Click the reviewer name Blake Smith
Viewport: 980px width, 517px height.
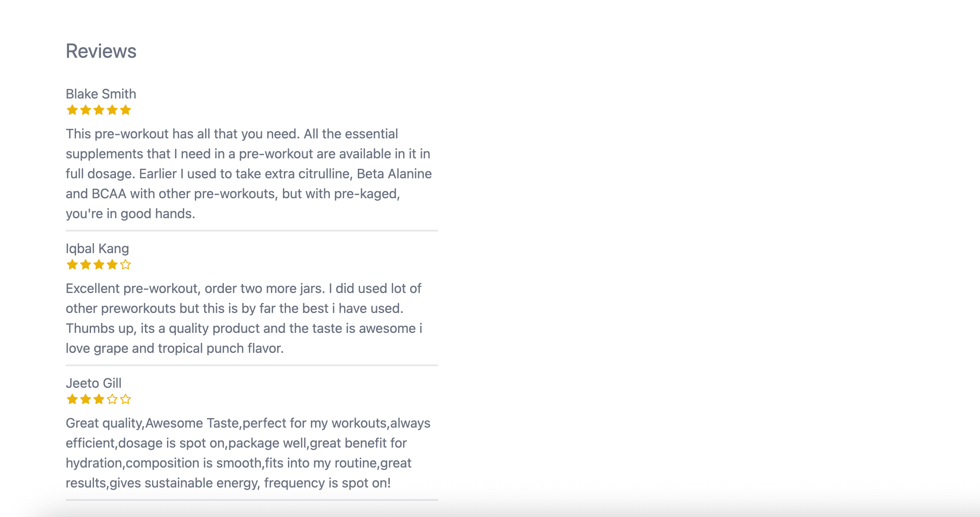tap(101, 94)
